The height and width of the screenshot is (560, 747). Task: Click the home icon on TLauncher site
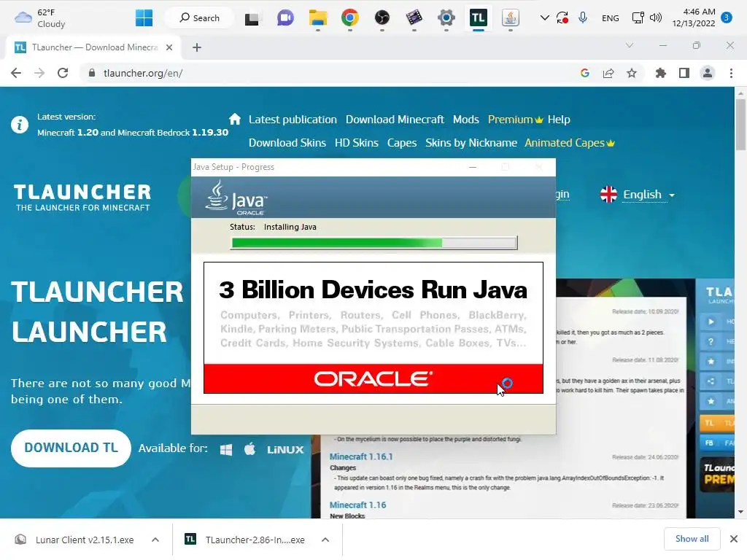(235, 119)
